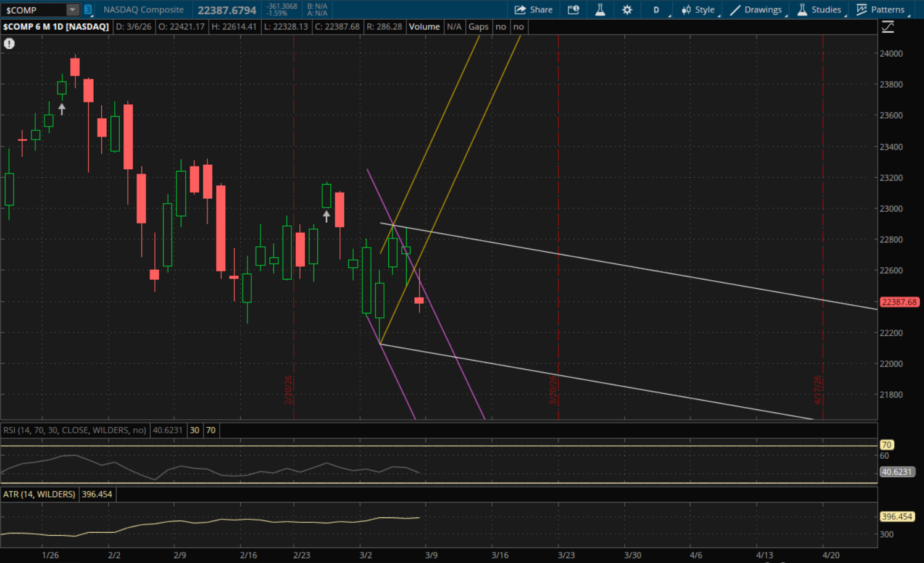Click the chart scale icon above price axis
This screenshot has height=563, width=924.
click(888, 27)
